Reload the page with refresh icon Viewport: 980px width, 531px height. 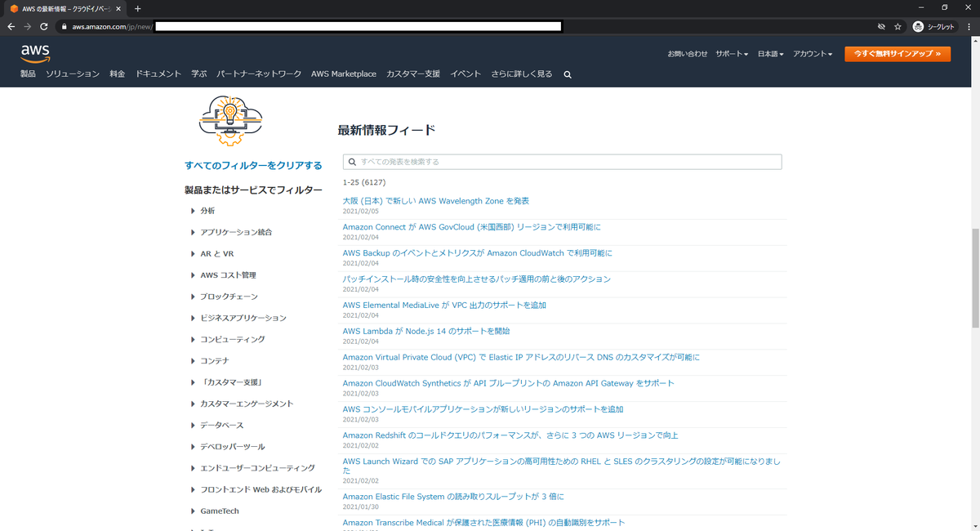point(44,26)
